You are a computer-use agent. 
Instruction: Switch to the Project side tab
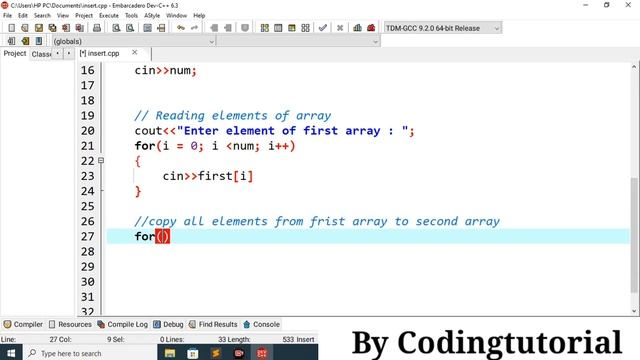point(15,53)
